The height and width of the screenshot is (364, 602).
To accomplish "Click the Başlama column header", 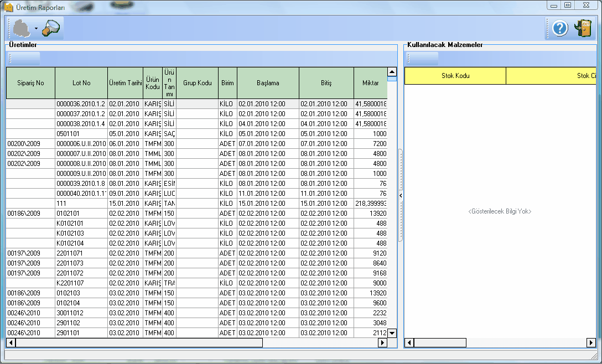I will pyautogui.click(x=268, y=83).
